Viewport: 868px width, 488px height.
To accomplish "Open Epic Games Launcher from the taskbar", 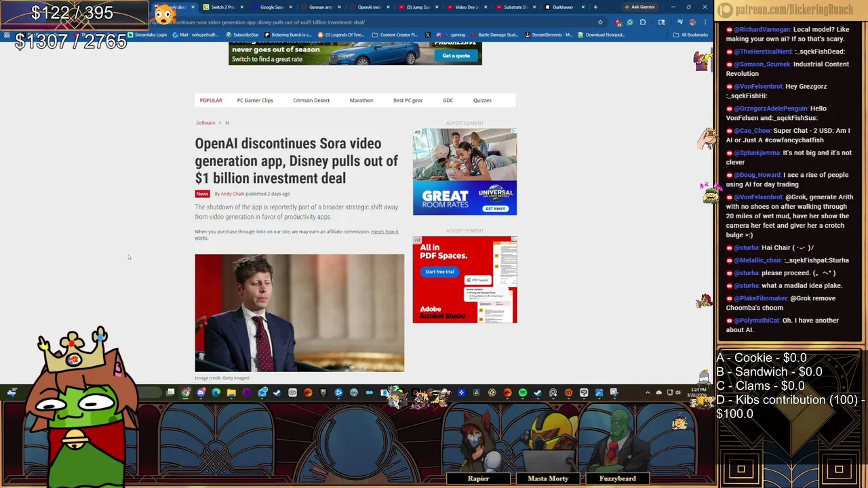I will [x=323, y=392].
